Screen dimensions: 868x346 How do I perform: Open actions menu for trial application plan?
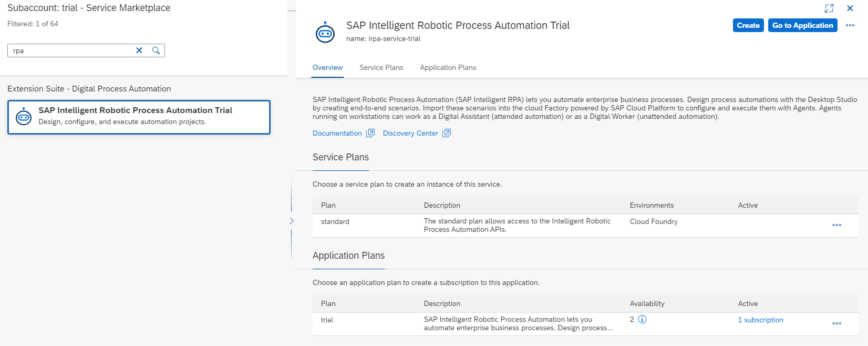coord(837,323)
